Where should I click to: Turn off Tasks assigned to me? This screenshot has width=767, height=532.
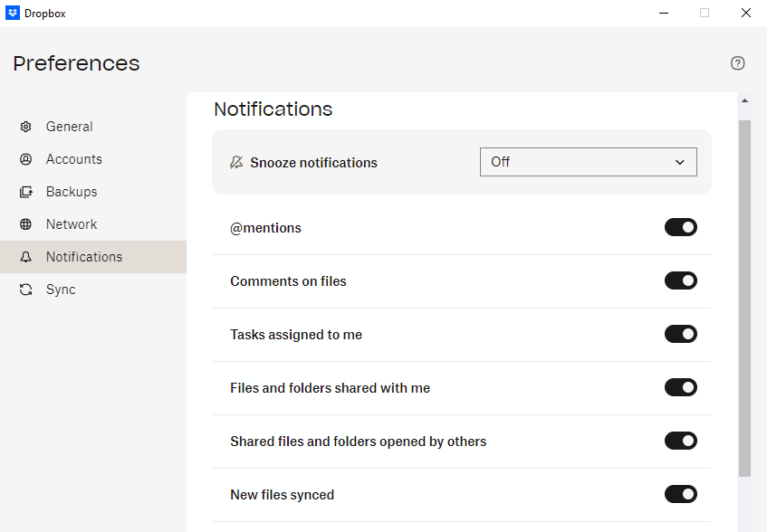[x=681, y=334]
